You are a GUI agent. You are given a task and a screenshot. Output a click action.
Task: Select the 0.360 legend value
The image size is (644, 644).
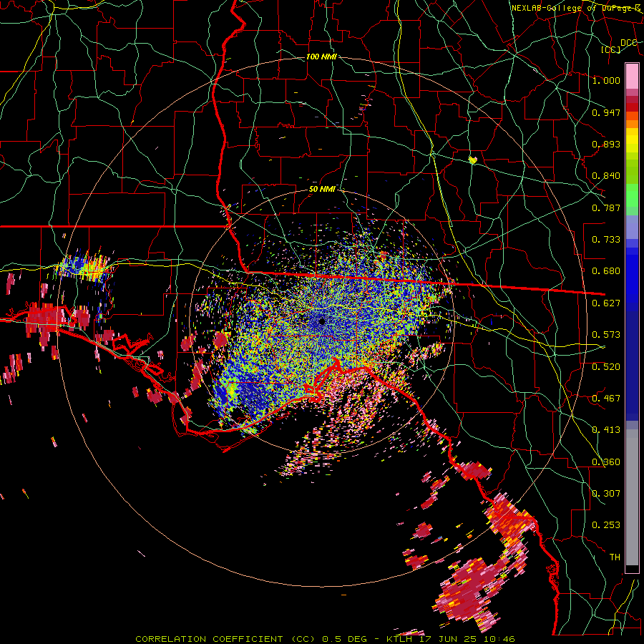(606, 462)
